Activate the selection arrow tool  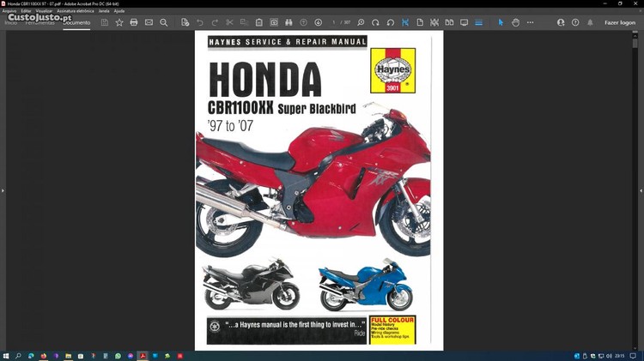(x=501, y=22)
